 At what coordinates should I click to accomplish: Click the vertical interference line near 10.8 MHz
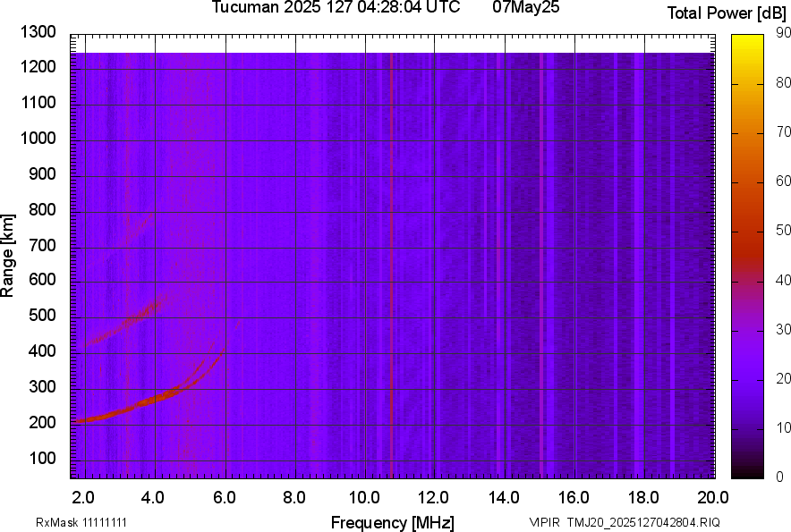pos(391,266)
